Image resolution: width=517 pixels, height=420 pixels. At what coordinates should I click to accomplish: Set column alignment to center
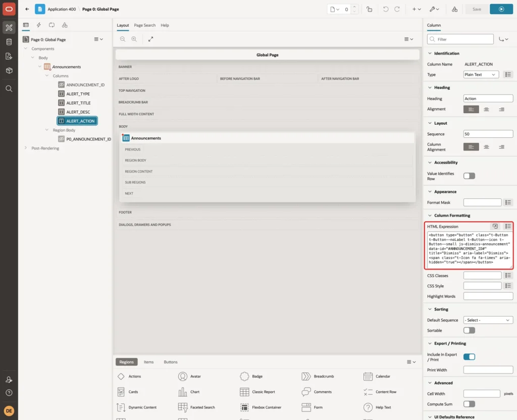click(x=486, y=147)
